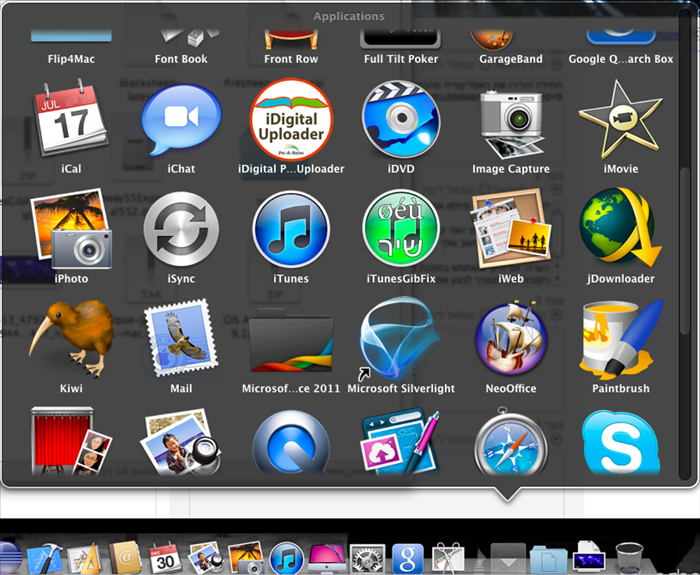Viewport: 700px width, 575px height.
Task: Open the Kiwi bird app
Action: click(71, 339)
